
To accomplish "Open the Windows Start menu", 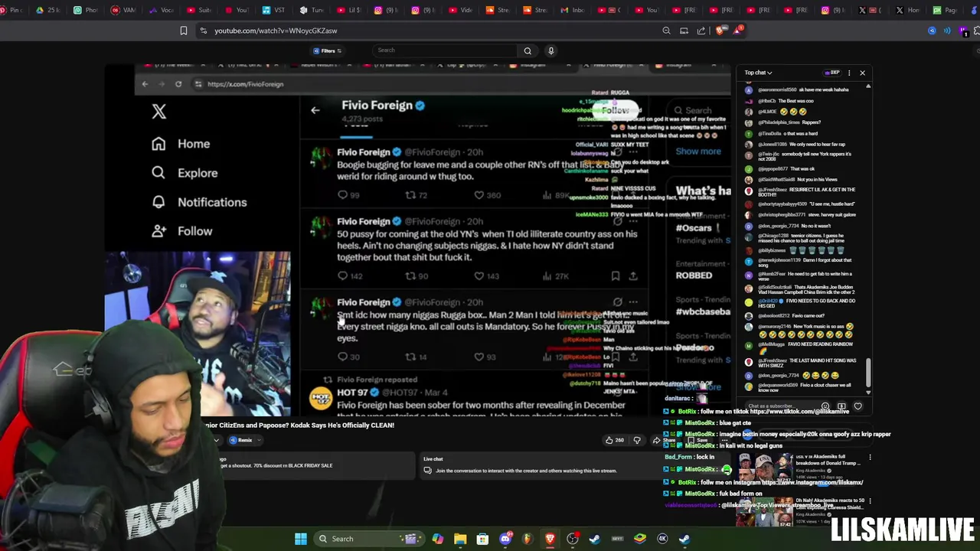I will pyautogui.click(x=301, y=539).
